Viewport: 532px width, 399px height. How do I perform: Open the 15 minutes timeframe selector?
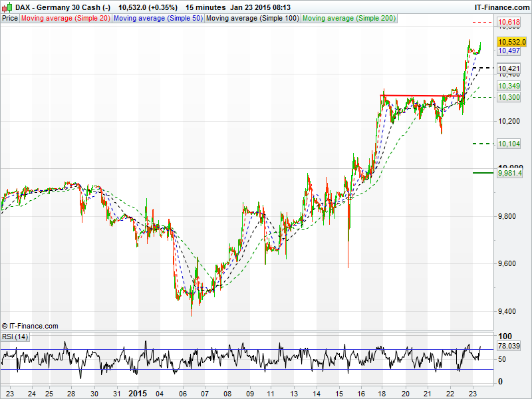tap(205, 7)
